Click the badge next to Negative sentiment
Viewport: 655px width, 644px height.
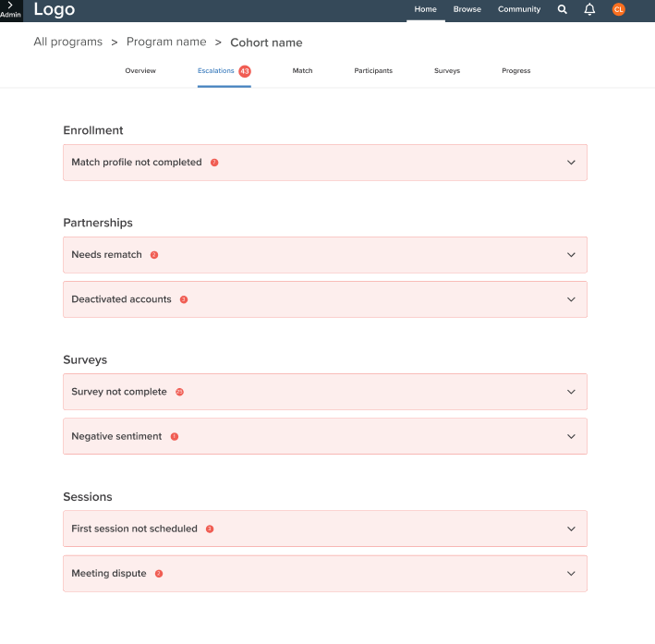(x=175, y=437)
